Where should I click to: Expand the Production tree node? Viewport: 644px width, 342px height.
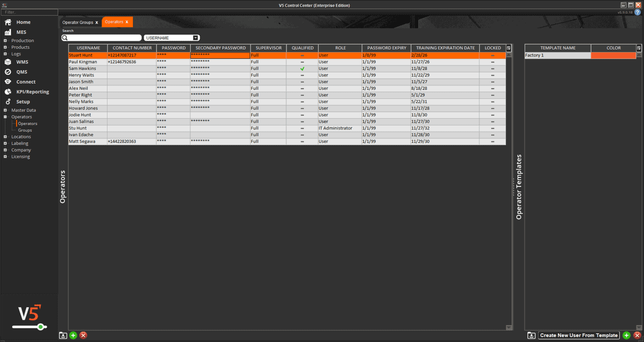(x=6, y=41)
